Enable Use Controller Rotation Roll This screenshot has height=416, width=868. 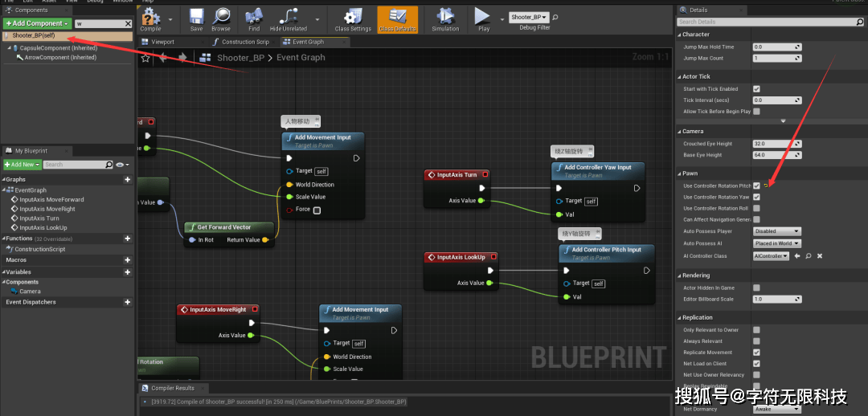756,209
